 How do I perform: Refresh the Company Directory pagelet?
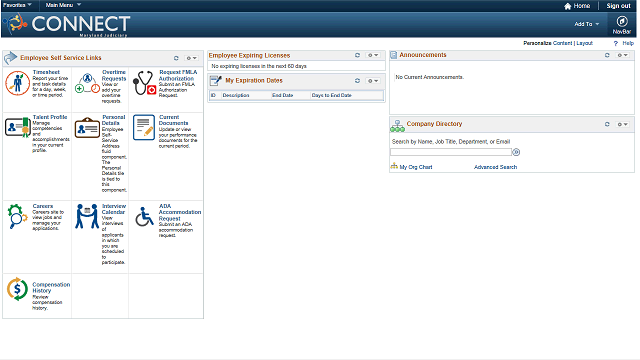(607, 124)
